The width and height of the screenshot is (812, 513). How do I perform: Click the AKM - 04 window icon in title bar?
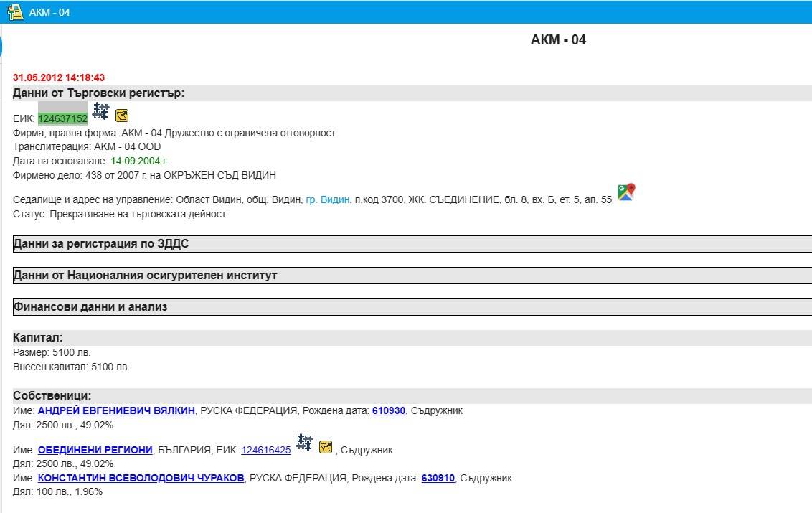coord(15,12)
